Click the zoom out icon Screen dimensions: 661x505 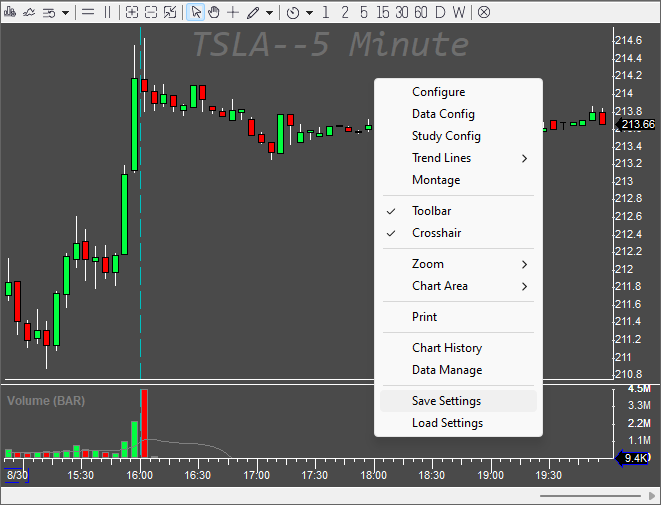(x=151, y=12)
